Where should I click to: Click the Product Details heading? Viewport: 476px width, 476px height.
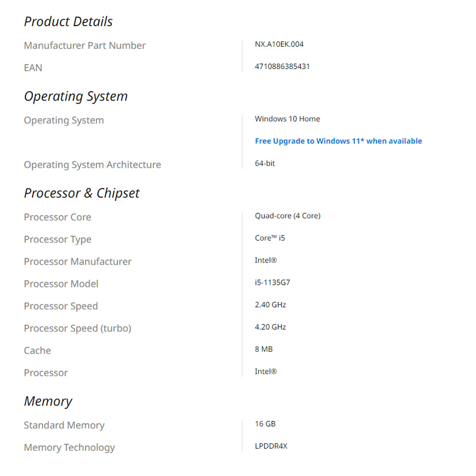coord(68,22)
